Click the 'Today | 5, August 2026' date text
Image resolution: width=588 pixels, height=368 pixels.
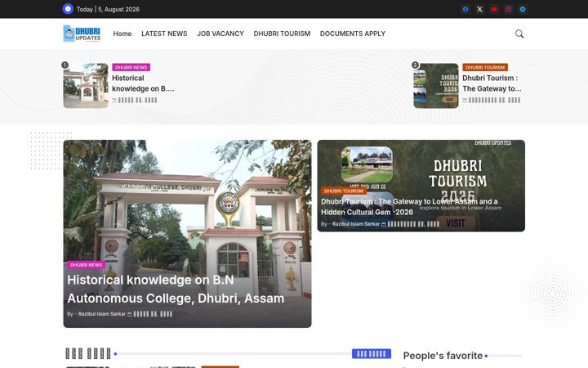click(108, 9)
